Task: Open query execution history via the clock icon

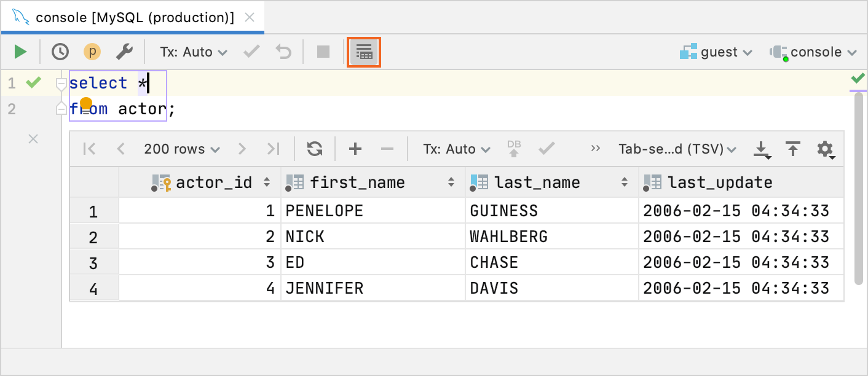Action: pyautogui.click(x=60, y=52)
